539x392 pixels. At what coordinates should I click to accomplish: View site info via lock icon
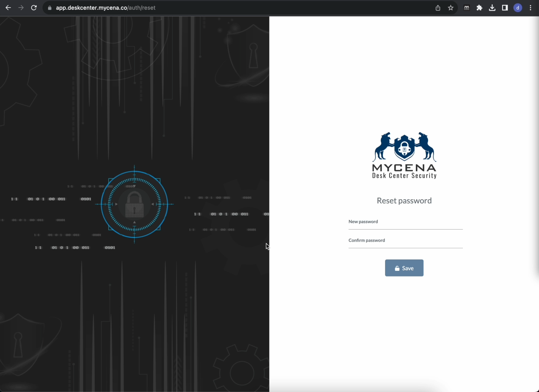[x=50, y=8]
